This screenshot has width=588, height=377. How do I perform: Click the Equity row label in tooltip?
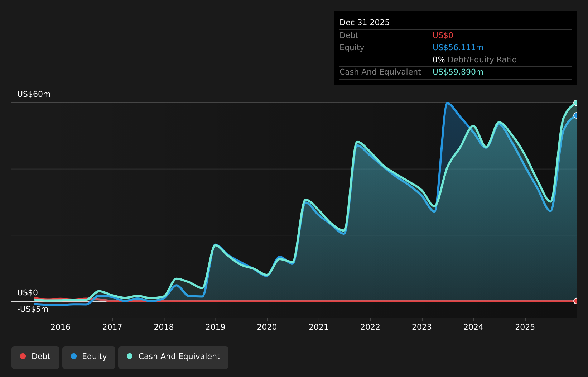click(x=352, y=48)
